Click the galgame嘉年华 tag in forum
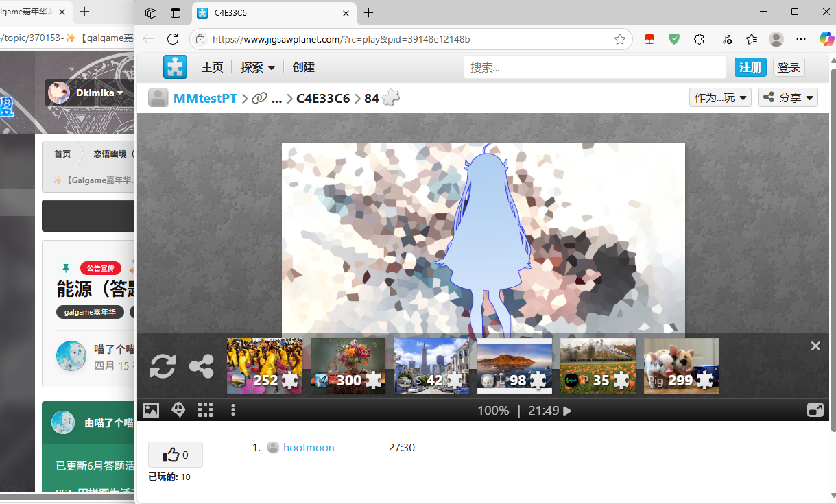836x504 pixels. pos(90,312)
